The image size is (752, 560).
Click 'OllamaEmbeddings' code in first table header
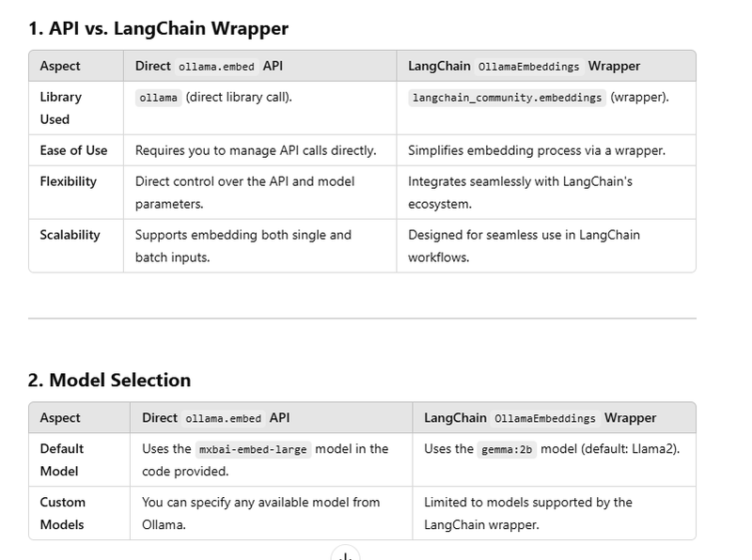(x=528, y=67)
